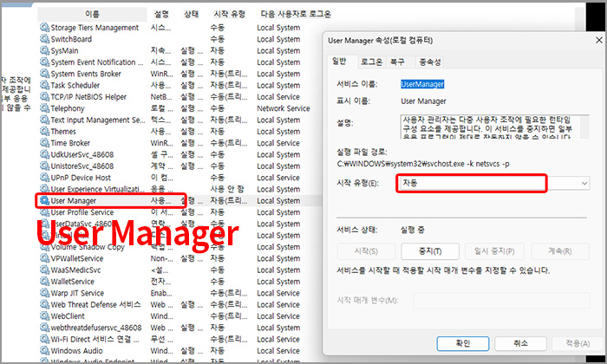Click the WebClient service gear icon

(x=44, y=316)
